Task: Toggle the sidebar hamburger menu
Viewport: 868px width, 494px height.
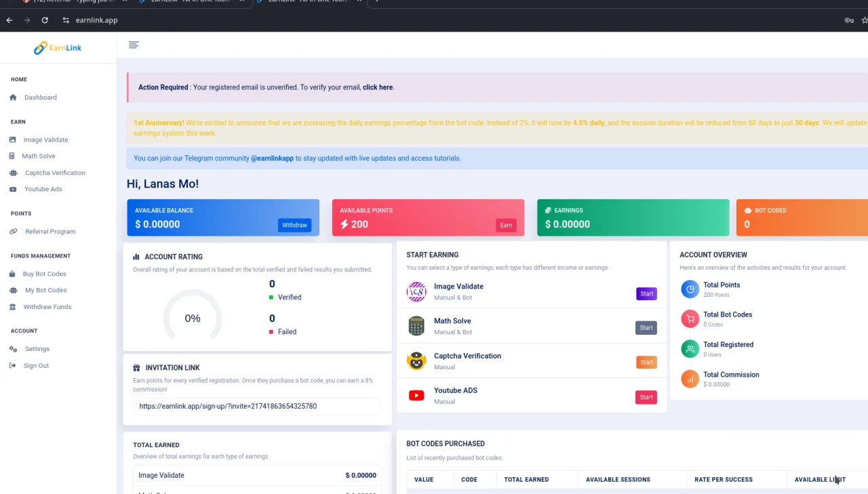Action: point(134,45)
